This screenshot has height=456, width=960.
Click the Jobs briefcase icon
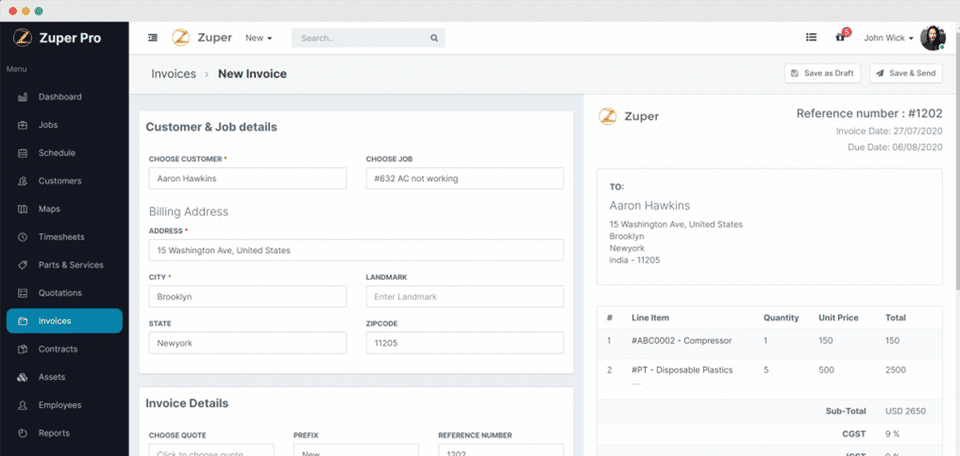tap(23, 125)
